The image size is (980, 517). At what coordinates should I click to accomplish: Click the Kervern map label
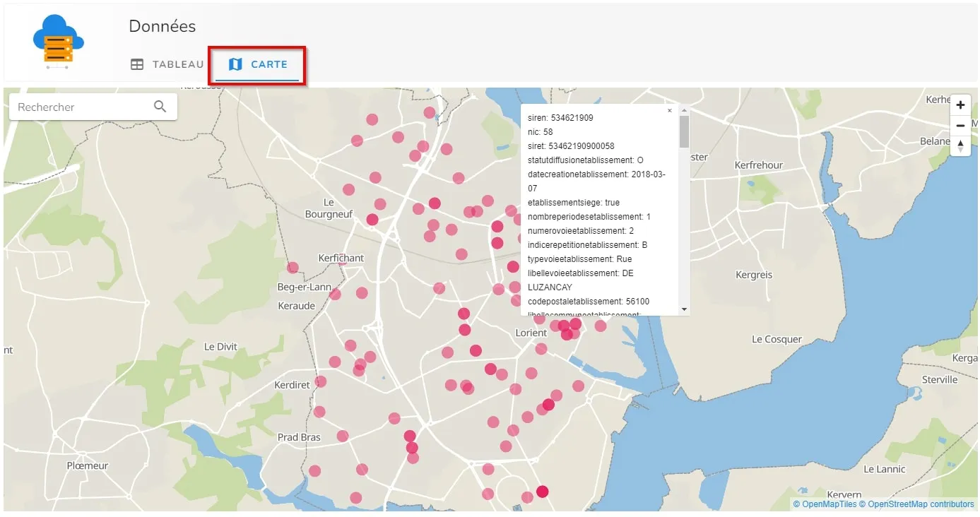tap(844, 495)
